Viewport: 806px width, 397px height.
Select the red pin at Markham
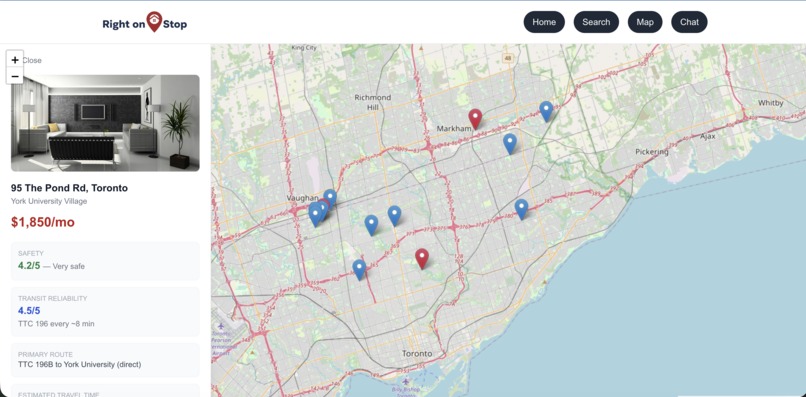pyautogui.click(x=475, y=118)
